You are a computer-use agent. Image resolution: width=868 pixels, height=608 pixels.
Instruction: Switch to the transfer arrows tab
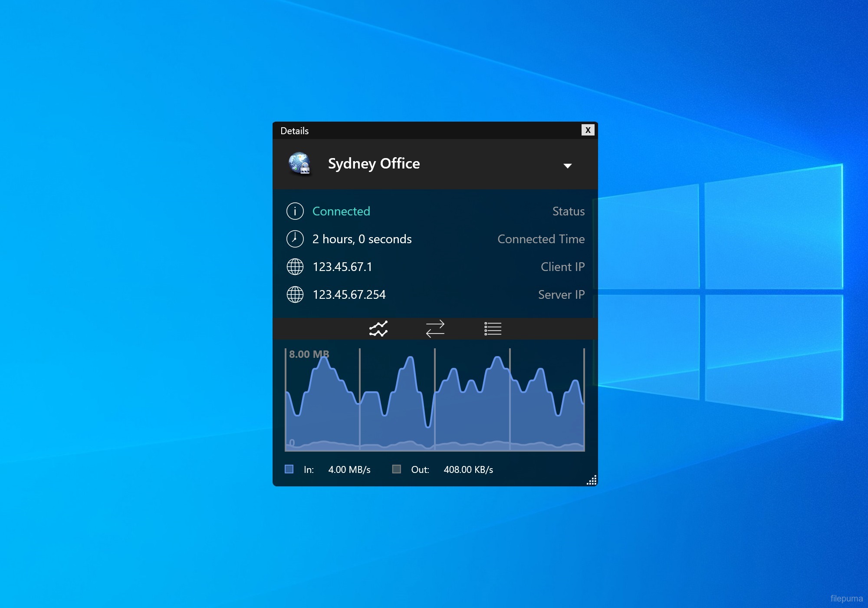click(x=435, y=329)
